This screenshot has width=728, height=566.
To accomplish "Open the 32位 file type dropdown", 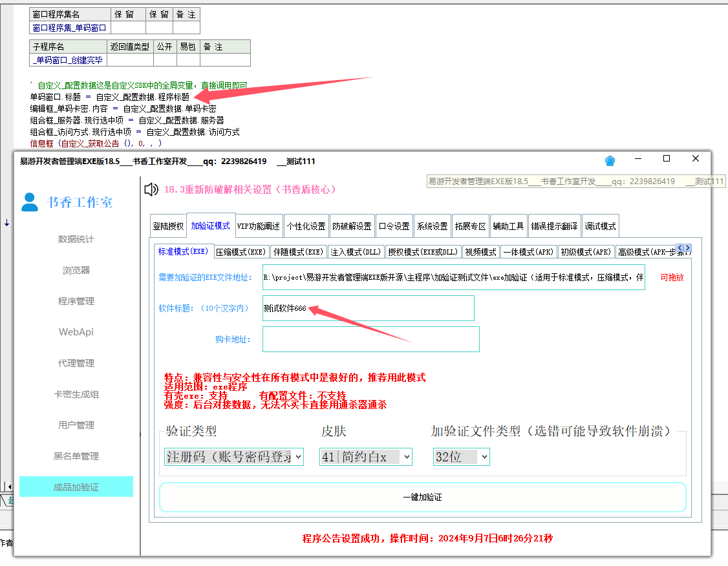I will 461,457.
